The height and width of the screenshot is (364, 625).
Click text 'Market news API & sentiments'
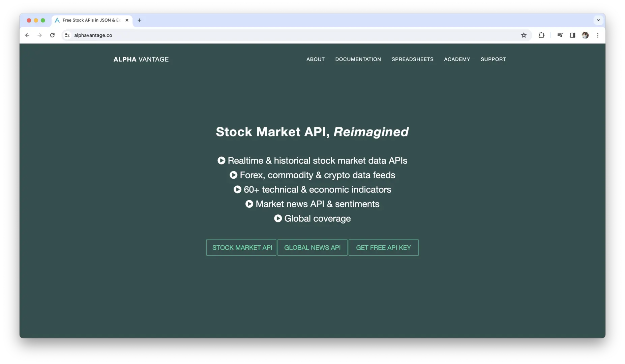(x=318, y=204)
